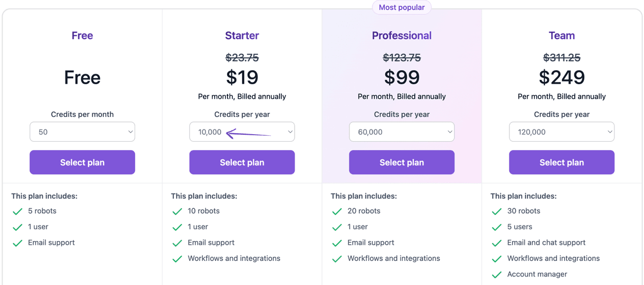The image size is (644, 285).
Task: Click checkmark icon next to 20 robots
Action: coord(337,211)
